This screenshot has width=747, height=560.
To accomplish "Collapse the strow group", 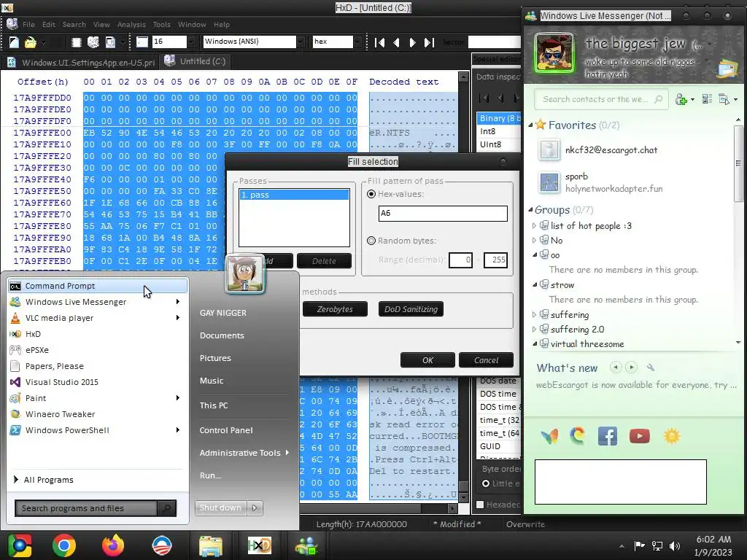I will 535,285.
